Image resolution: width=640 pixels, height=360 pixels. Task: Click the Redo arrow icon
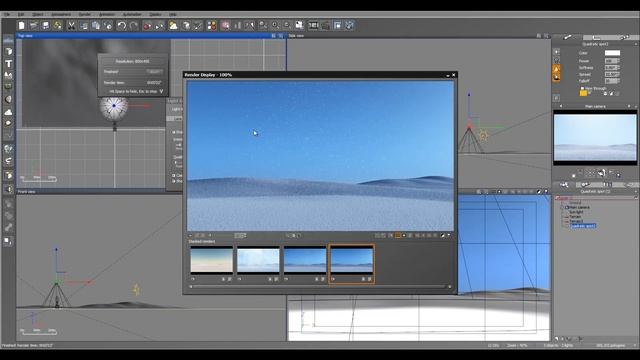tap(133, 26)
